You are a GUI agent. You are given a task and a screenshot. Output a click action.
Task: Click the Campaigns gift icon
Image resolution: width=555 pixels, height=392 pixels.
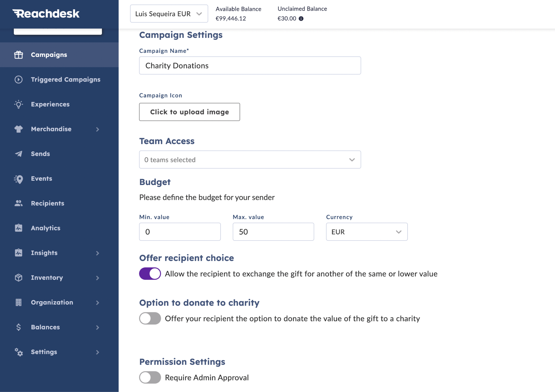(x=18, y=55)
